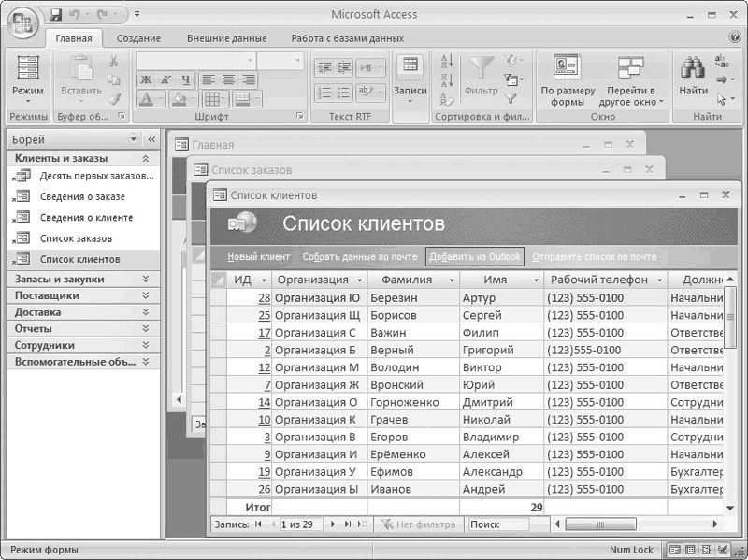Toggle italic formatting (К) button
The height and width of the screenshot is (560, 748).
(x=165, y=80)
